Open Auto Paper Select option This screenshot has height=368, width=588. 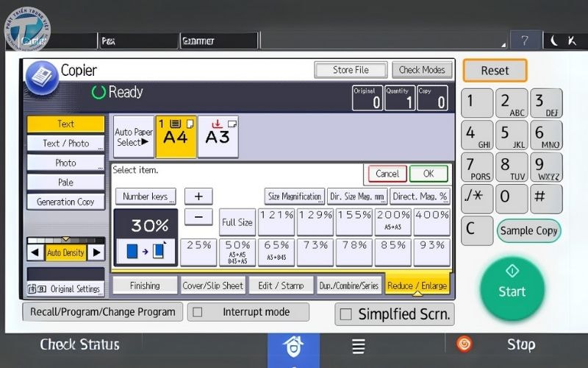[x=133, y=137]
